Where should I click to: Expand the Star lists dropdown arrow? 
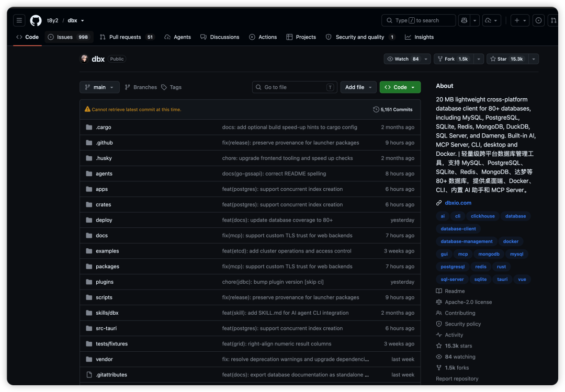tap(534, 59)
